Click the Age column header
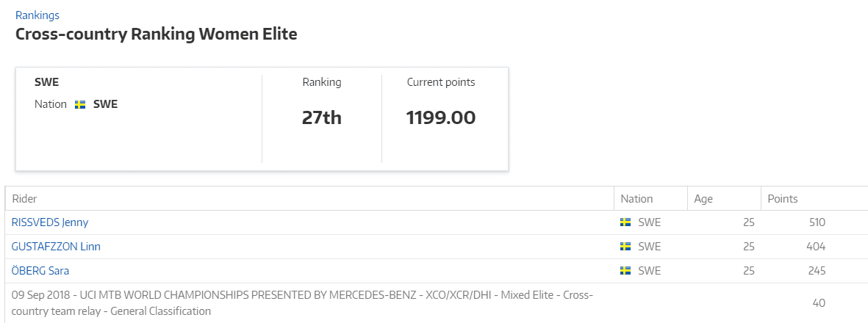Viewport: 868px width, 323px height. 703,199
